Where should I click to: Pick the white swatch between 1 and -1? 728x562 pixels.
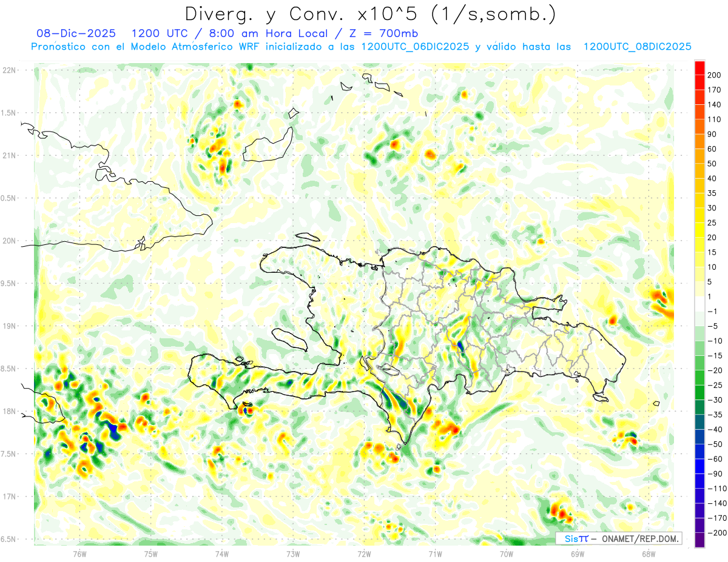point(699,304)
